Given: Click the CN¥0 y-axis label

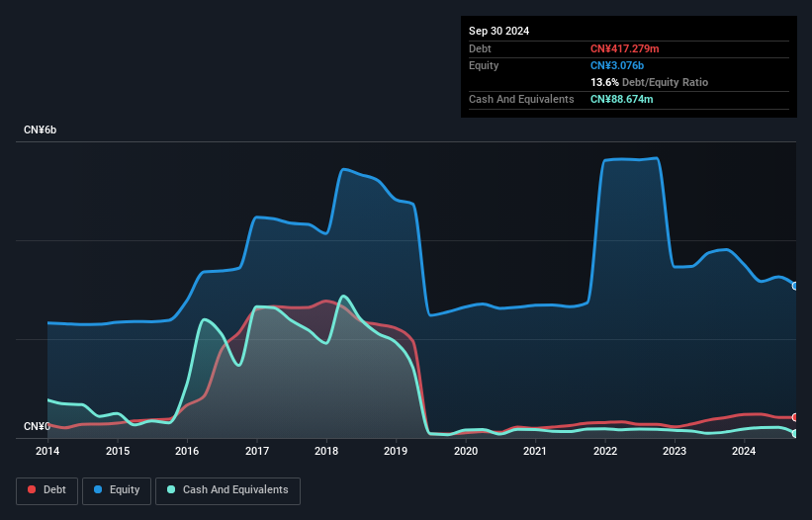Looking at the screenshot, I should click(37, 426).
